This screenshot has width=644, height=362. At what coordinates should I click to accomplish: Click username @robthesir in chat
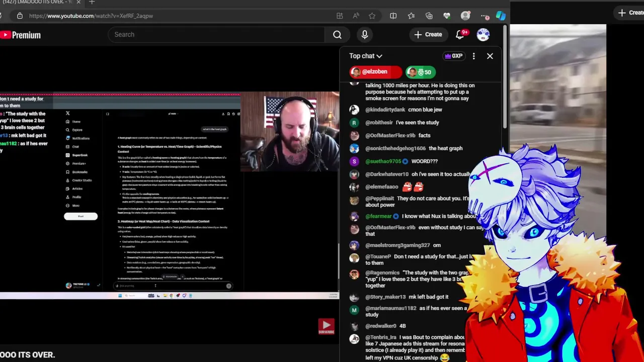pyautogui.click(x=379, y=122)
